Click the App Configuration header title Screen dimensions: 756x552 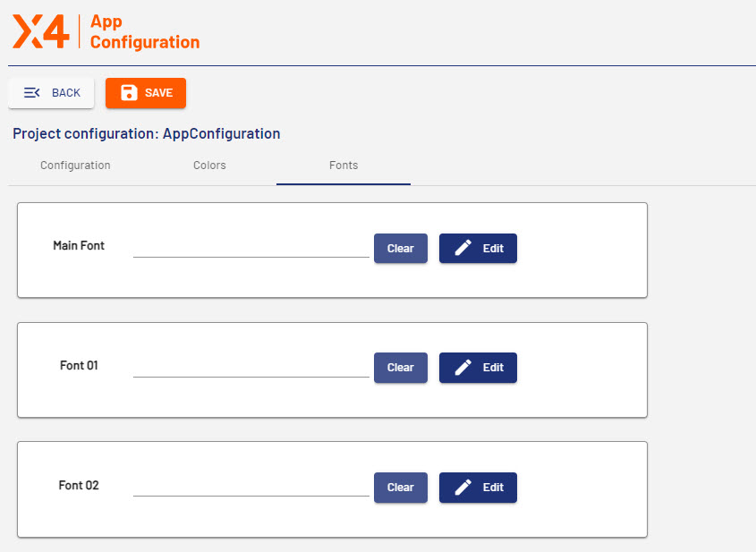pyautogui.click(x=144, y=31)
